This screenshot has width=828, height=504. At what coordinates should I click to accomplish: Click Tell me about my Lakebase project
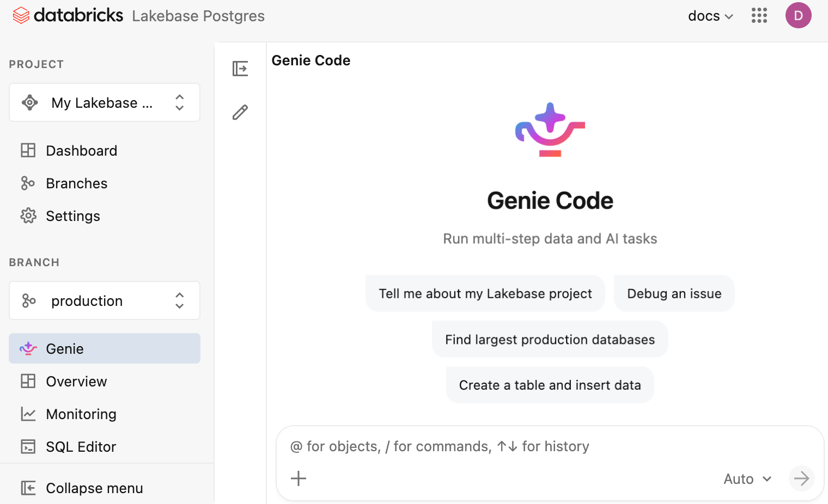point(485,293)
